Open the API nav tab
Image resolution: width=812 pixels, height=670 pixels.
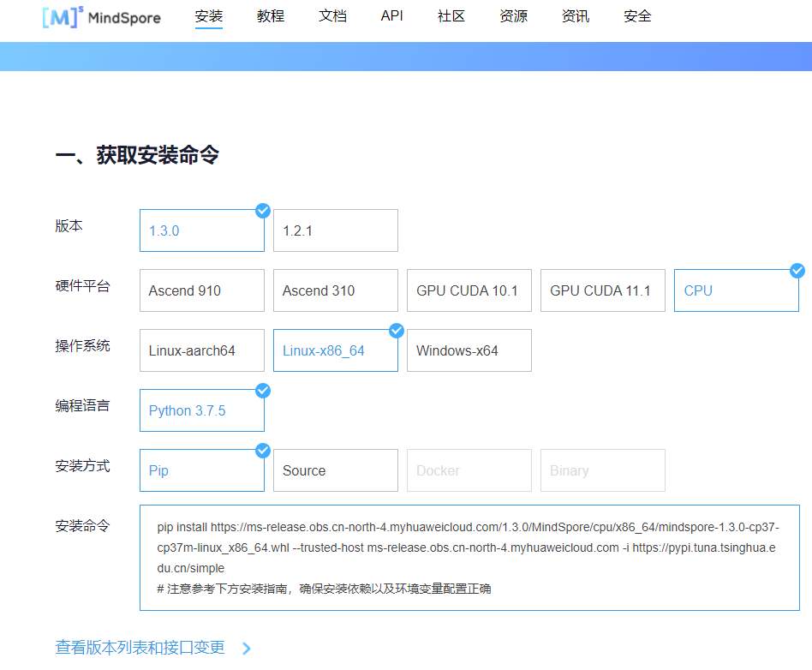[x=391, y=16]
